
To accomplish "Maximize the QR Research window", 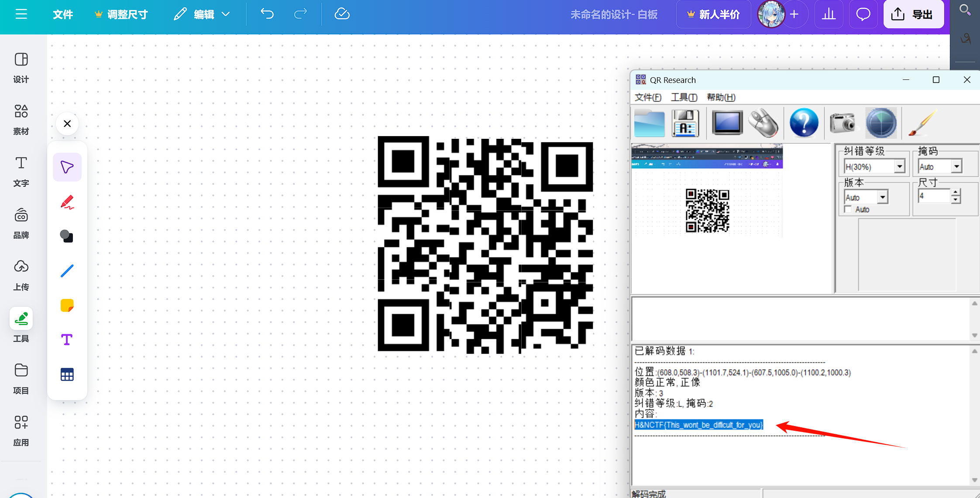I will click(x=936, y=80).
